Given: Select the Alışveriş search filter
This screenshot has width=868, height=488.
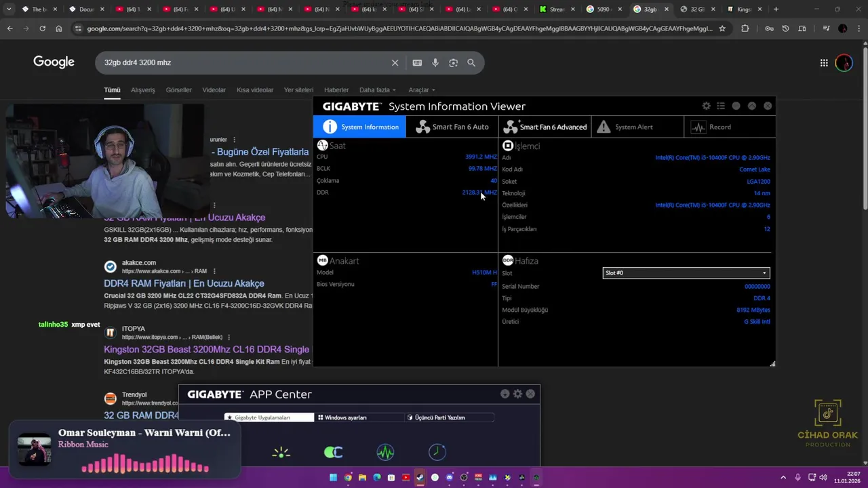Looking at the screenshot, I should [x=142, y=89].
